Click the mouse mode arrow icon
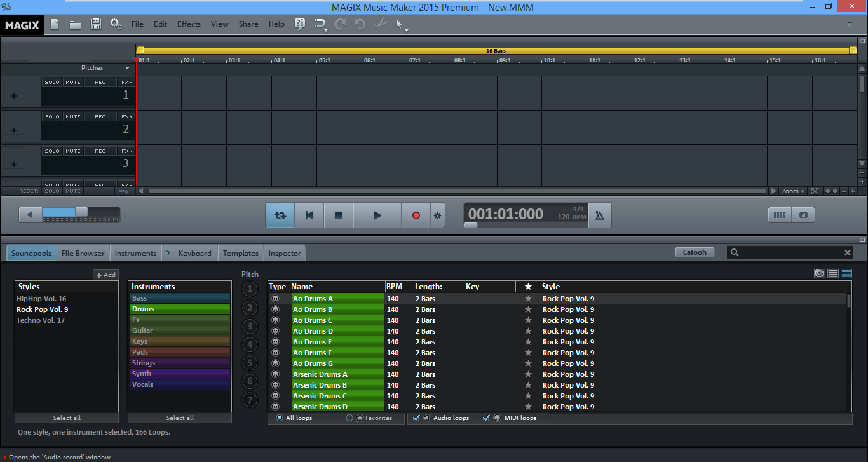 click(x=399, y=24)
